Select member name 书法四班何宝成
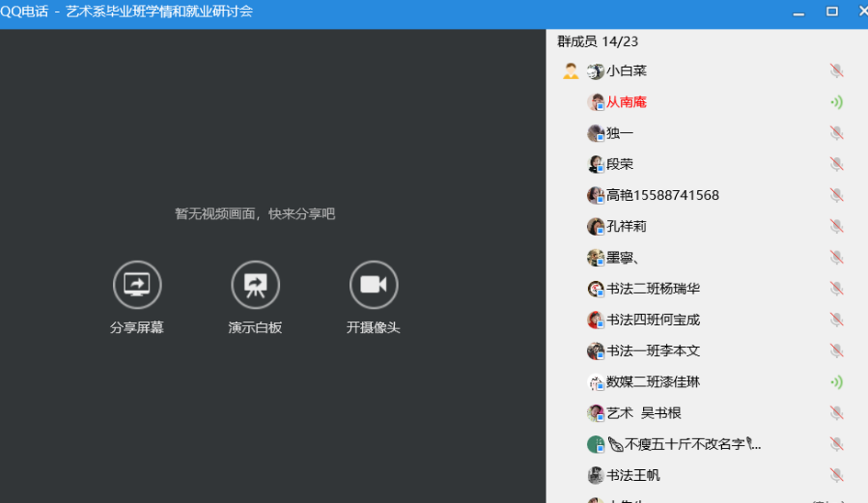The width and height of the screenshot is (868, 503). click(653, 319)
